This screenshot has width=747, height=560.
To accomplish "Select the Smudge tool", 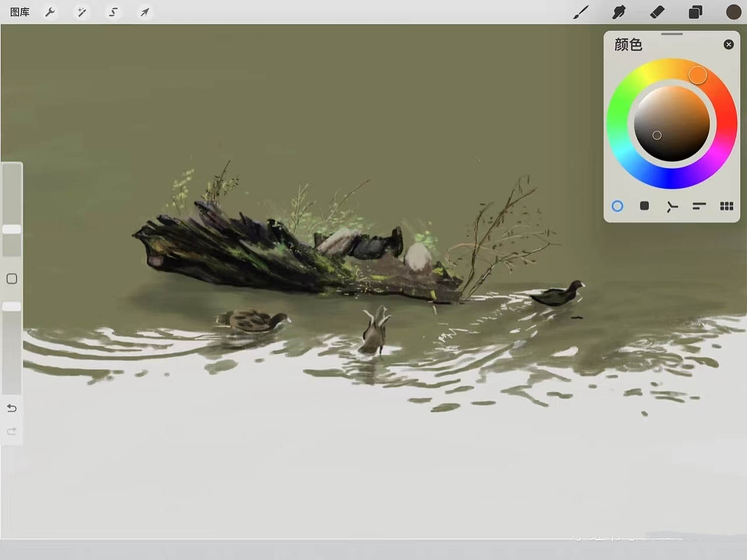I will (619, 12).
